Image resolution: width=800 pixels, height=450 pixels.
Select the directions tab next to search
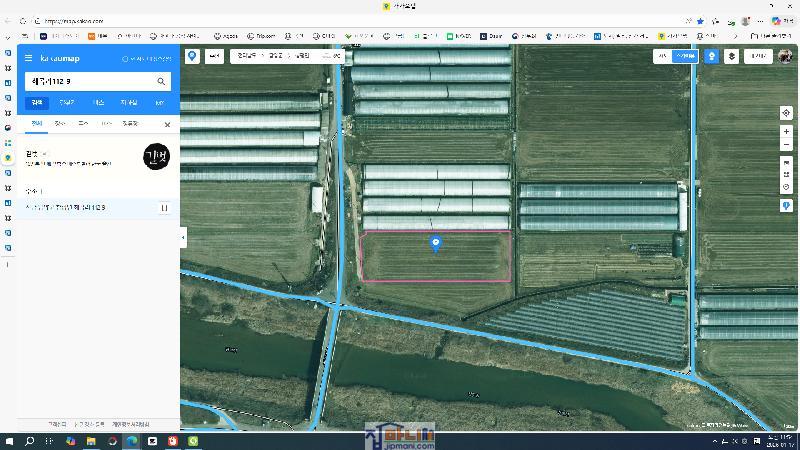67,102
